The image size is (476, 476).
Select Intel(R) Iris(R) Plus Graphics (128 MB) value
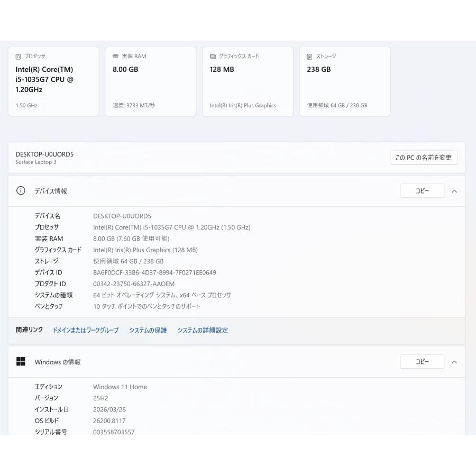tap(145, 250)
